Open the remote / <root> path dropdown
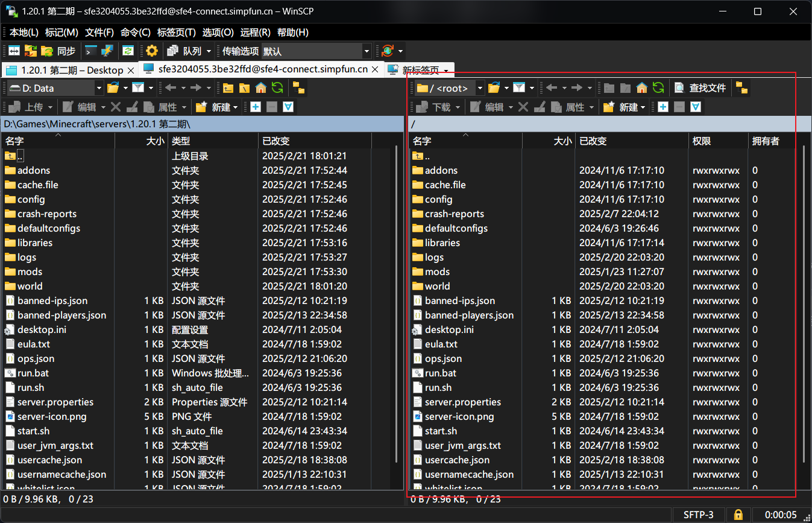Viewport: 812px width, 523px height. (x=480, y=88)
